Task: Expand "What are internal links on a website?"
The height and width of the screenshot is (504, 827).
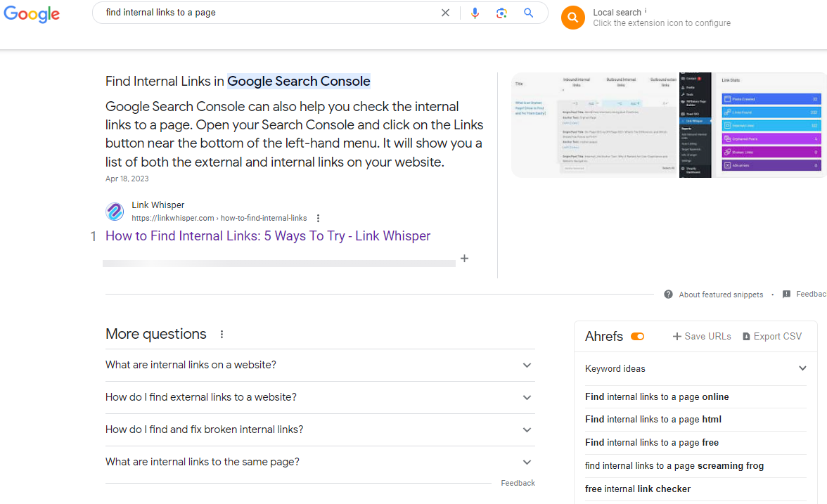Action: click(x=527, y=366)
